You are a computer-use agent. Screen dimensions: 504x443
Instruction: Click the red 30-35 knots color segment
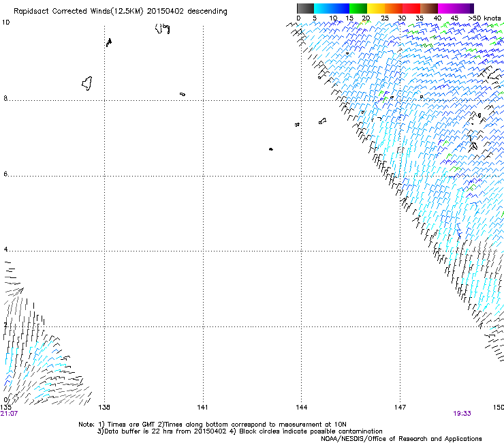click(411, 8)
